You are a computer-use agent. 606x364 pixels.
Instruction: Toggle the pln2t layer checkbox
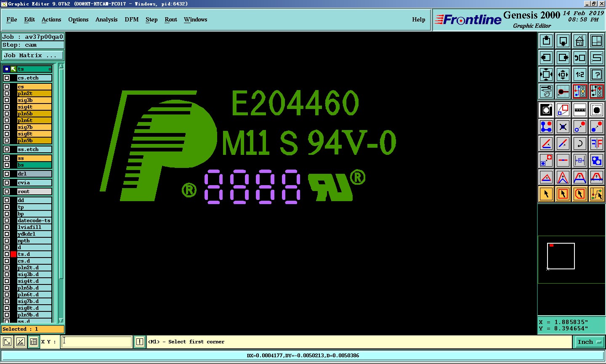[7, 93]
